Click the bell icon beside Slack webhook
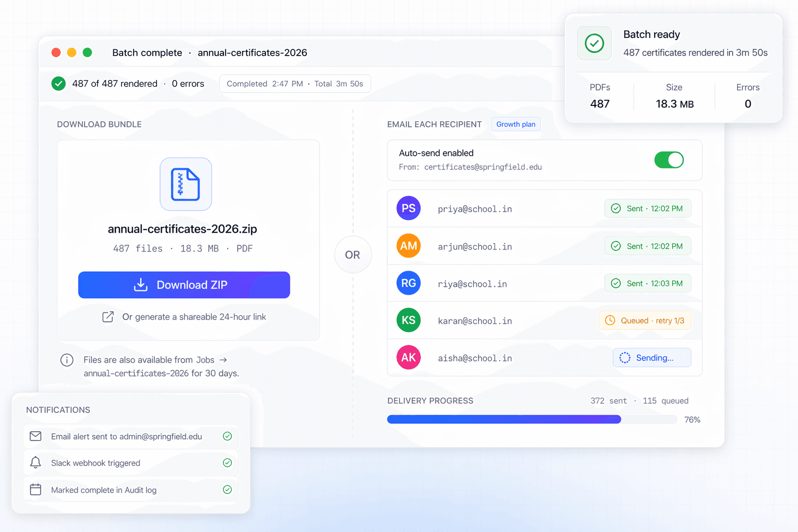 pyautogui.click(x=35, y=462)
